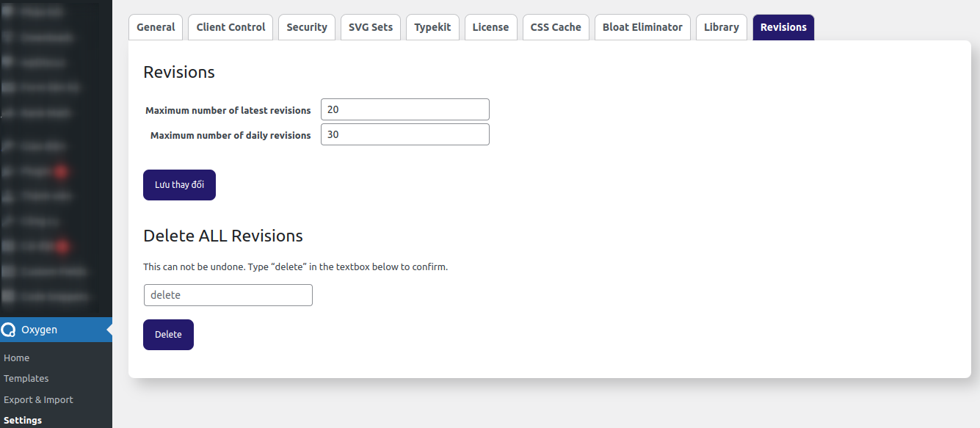Switch to the CSS Cache tab
Viewport: 980px width, 428px height.
[556, 27]
